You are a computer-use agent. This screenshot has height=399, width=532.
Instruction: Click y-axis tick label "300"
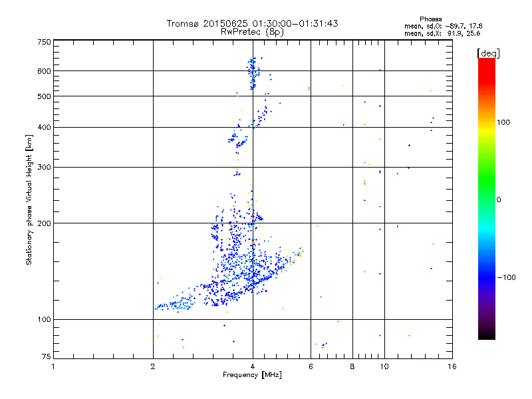[x=44, y=167]
